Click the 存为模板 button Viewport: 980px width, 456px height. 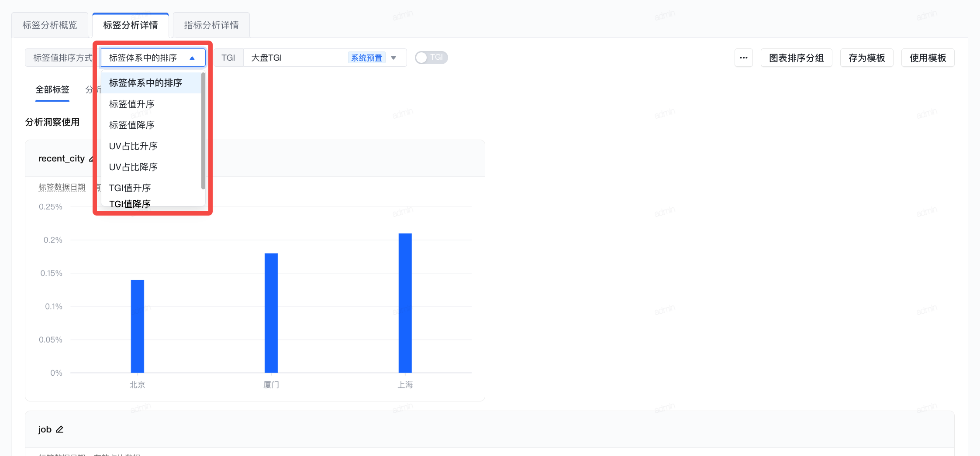(x=866, y=58)
